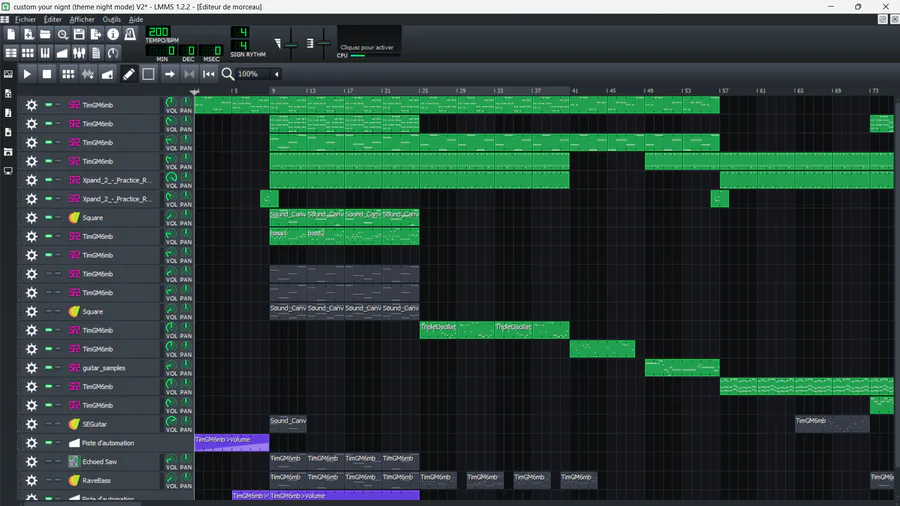Screen dimensions: 900x506
Task: Click the RaveBass track name button
Action: point(113,480)
